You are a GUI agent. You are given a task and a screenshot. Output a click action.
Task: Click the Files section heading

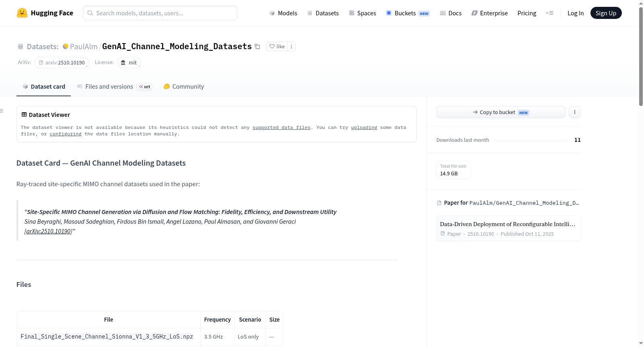coord(24,285)
